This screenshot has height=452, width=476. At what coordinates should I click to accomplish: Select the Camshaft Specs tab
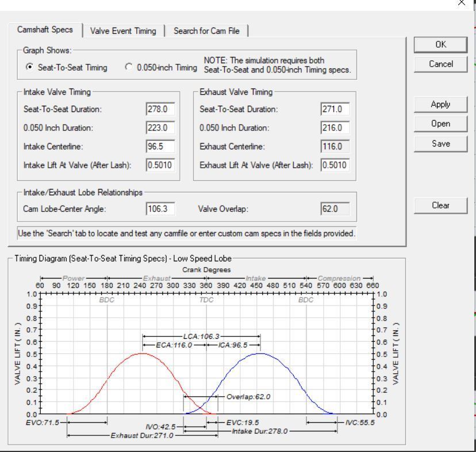point(45,30)
